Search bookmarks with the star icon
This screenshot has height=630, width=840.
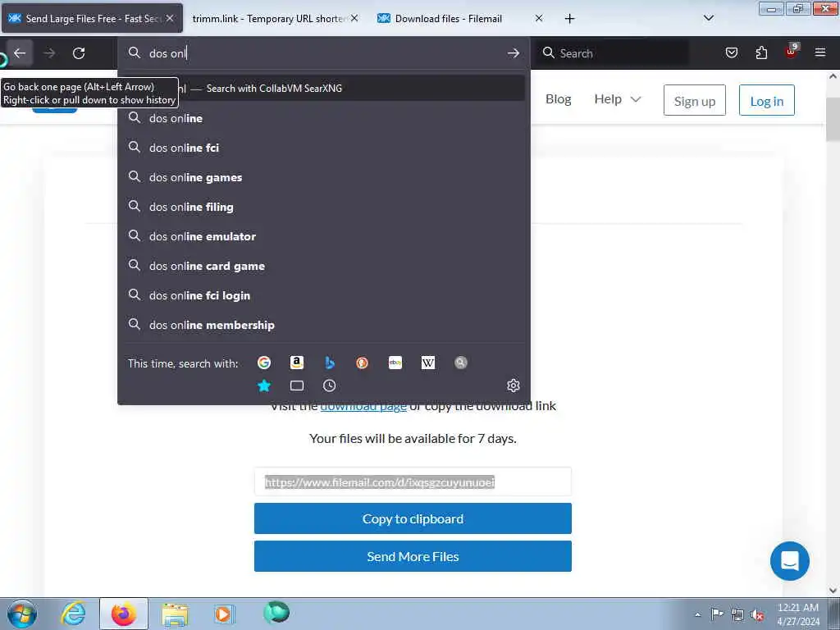click(x=264, y=386)
